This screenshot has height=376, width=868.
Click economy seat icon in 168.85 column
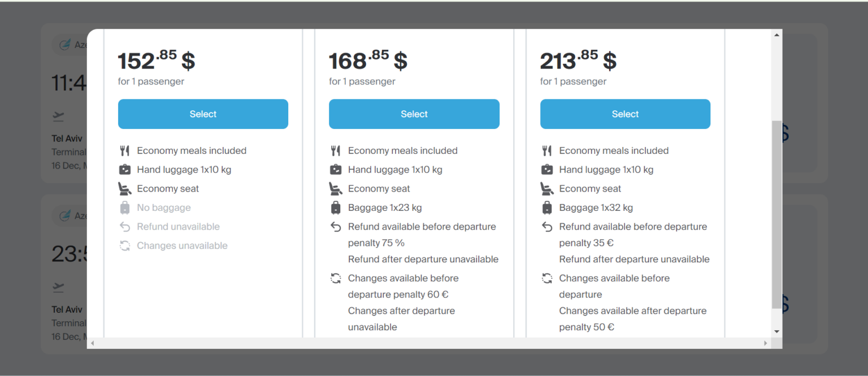point(336,189)
